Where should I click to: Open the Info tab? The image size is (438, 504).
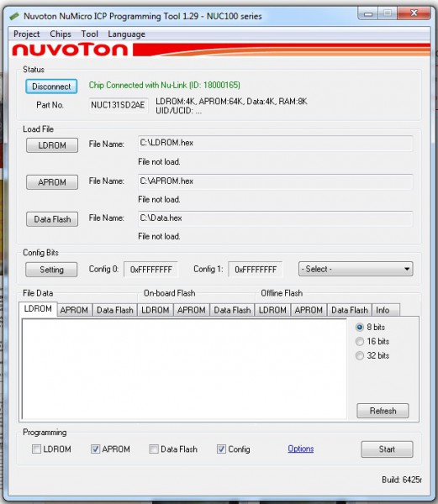pos(383,310)
